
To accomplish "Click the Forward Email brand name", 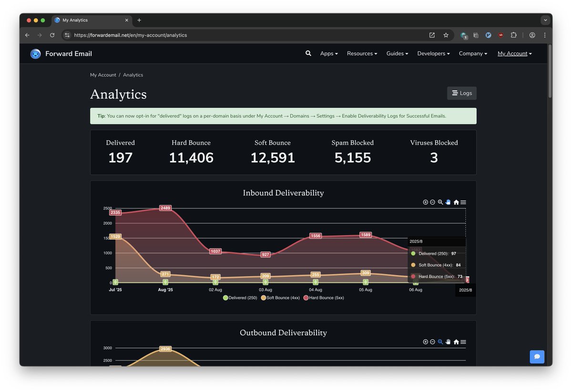I will pos(69,54).
